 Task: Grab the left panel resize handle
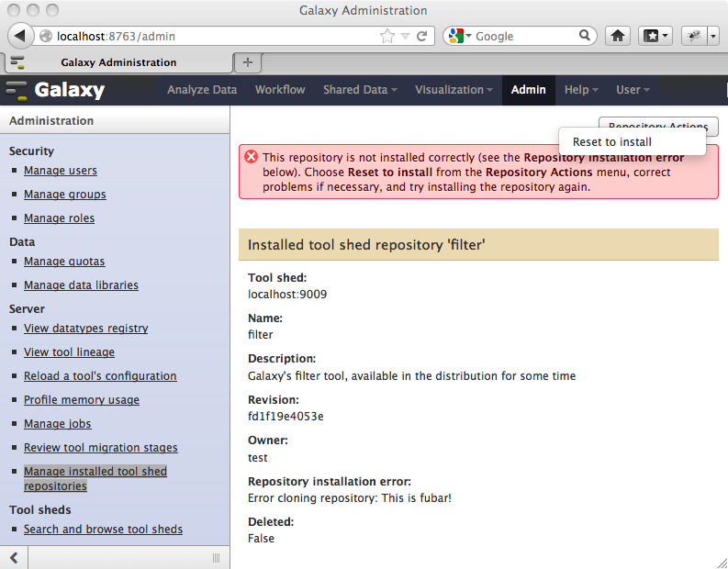216,557
